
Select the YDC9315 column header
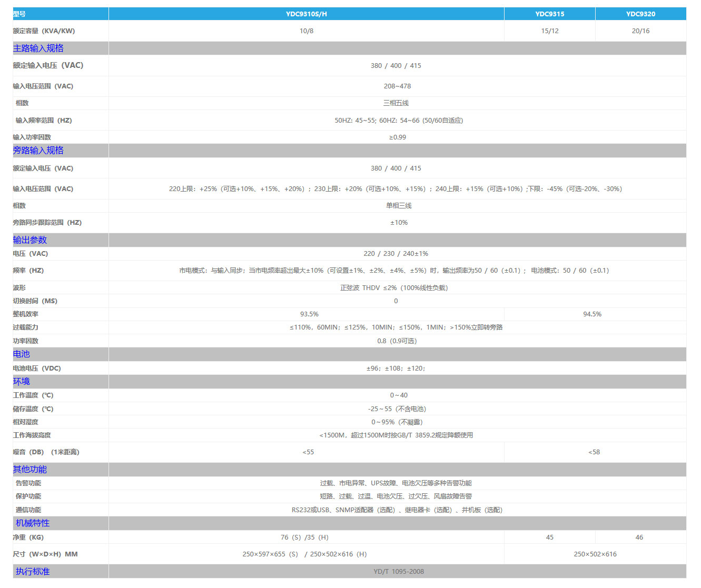549,14
